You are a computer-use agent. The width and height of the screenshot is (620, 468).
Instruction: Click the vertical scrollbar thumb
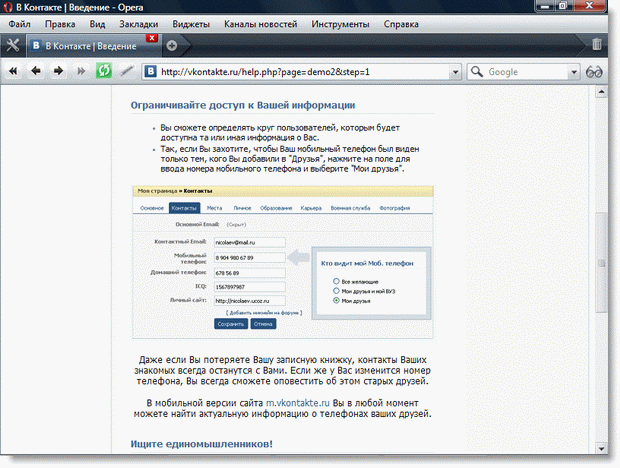(x=601, y=263)
